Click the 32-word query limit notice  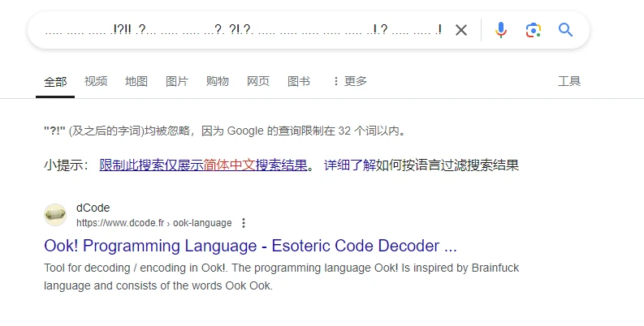225,131
